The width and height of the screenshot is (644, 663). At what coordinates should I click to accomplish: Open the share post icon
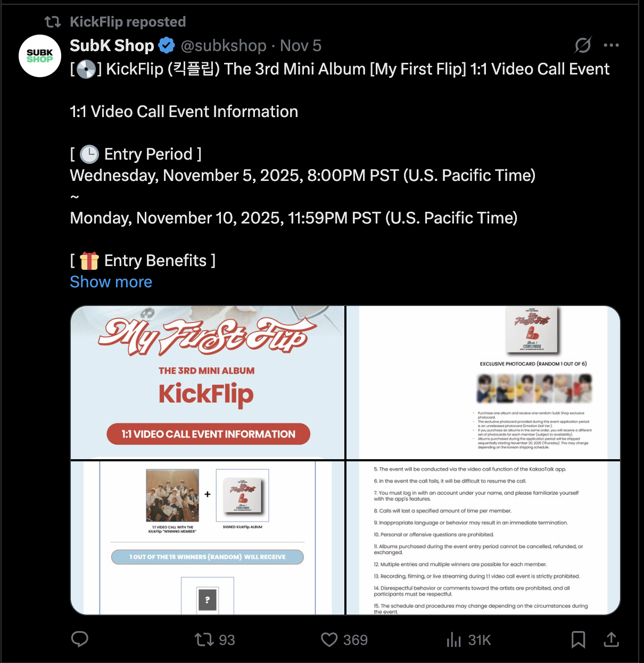point(612,640)
